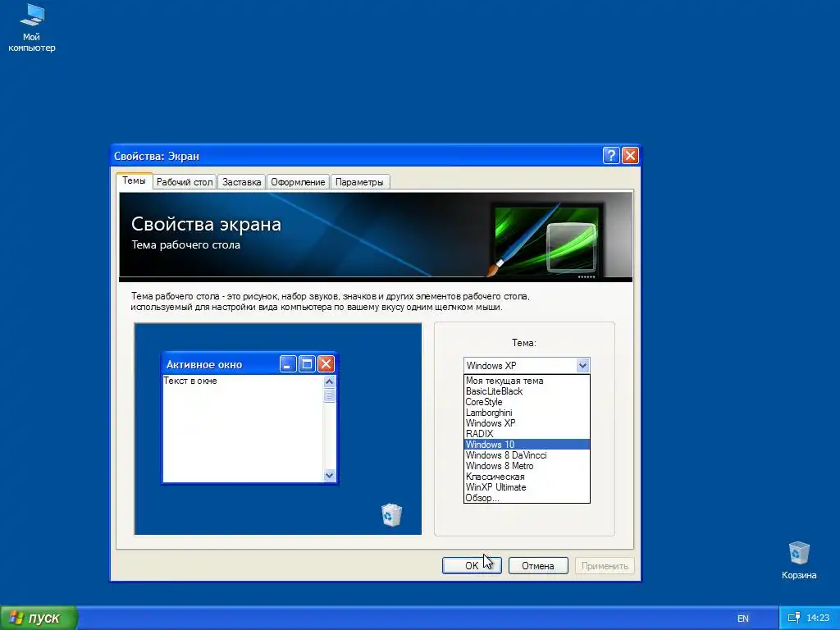Click preview window's maximize icon
The height and width of the screenshot is (630, 840).
coord(307,364)
